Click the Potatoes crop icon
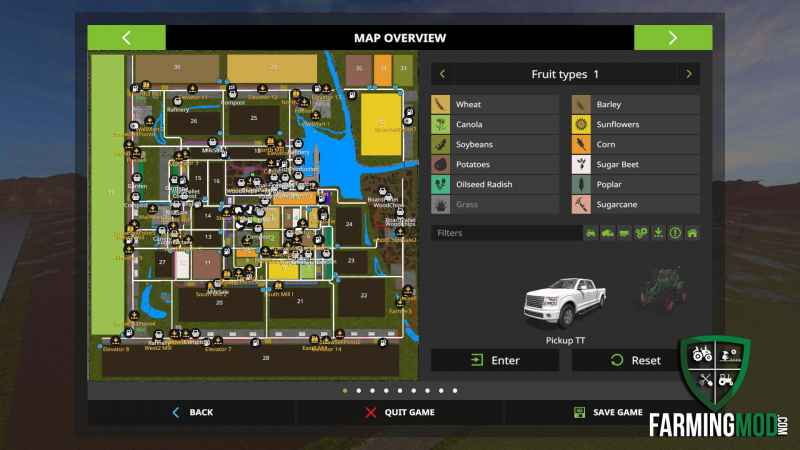 point(441,164)
